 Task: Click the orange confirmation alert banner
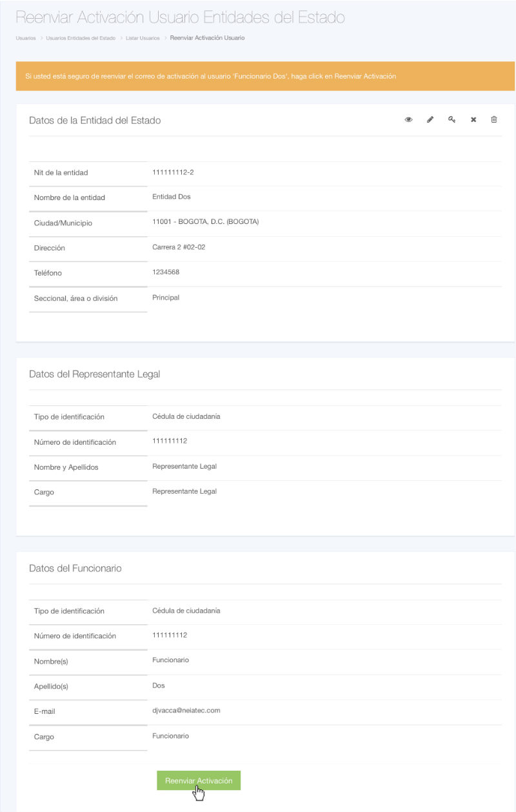(x=265, y=76)
